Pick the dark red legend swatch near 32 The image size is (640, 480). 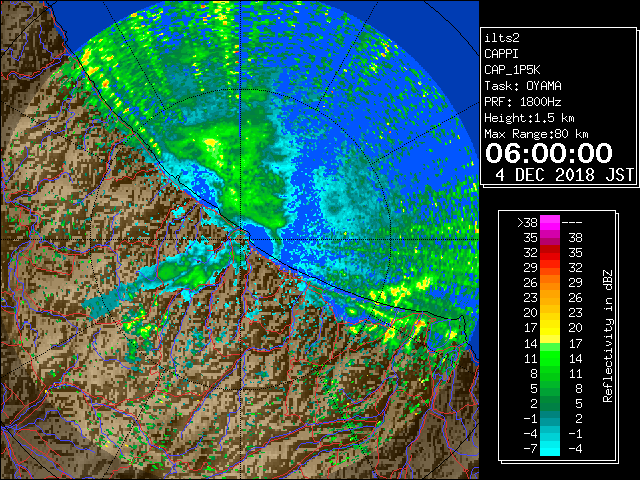[550, 249]
